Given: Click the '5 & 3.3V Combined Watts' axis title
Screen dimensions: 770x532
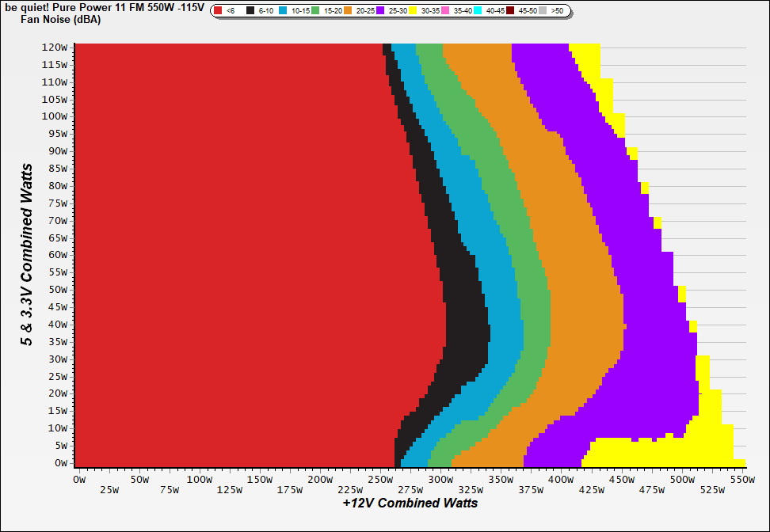Looking at the screenshot, I should pyautogui.click(x=28, y=255).
